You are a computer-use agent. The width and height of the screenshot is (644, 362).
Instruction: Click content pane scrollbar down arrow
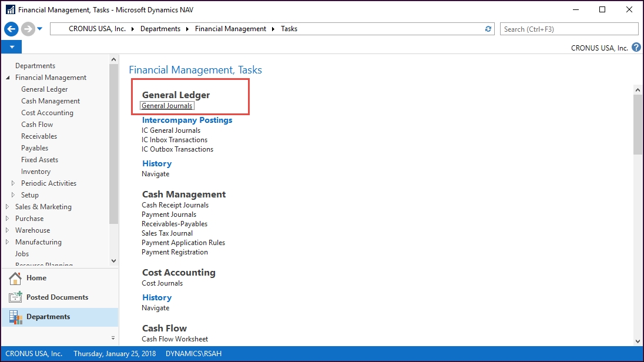pyautogui.click(x=638, y=341)
